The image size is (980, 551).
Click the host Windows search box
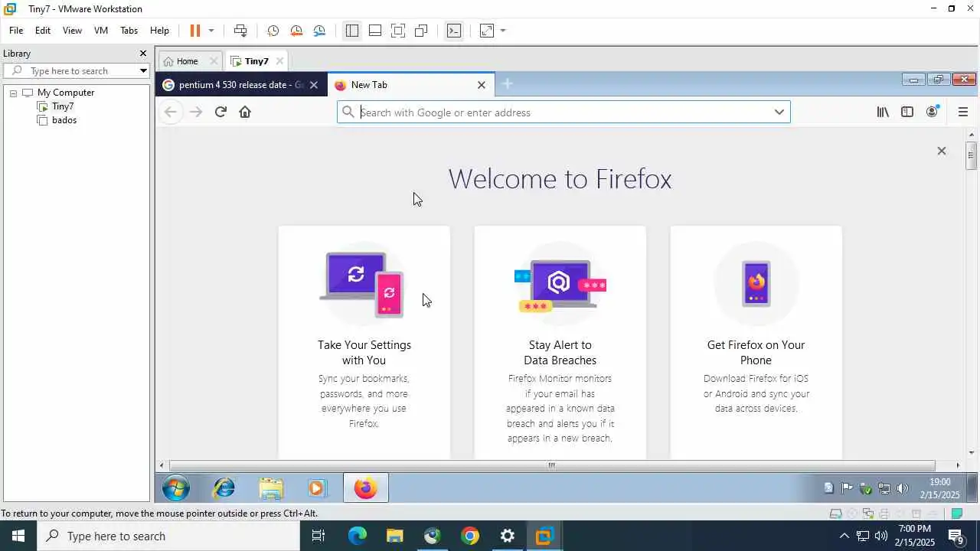pyautogui.click(x=168, y=536)
